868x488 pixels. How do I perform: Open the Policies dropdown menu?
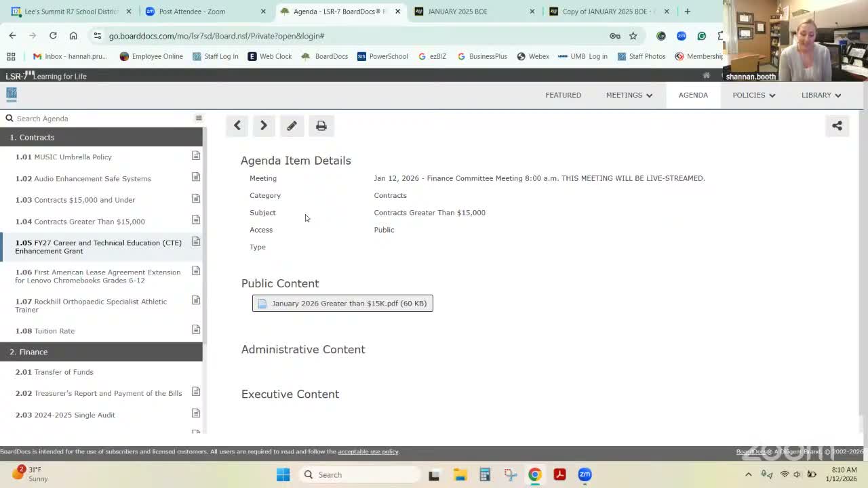point(753,95)
